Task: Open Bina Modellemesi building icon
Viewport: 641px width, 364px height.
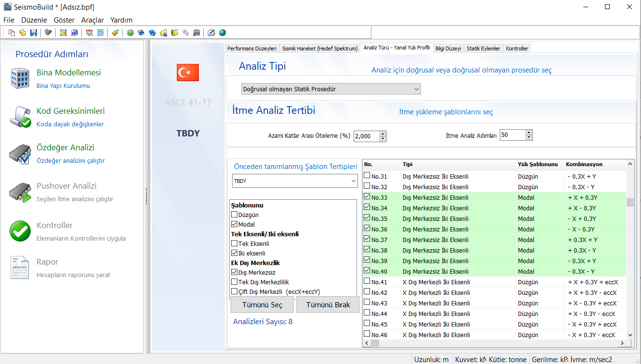Action: [20, 78]
